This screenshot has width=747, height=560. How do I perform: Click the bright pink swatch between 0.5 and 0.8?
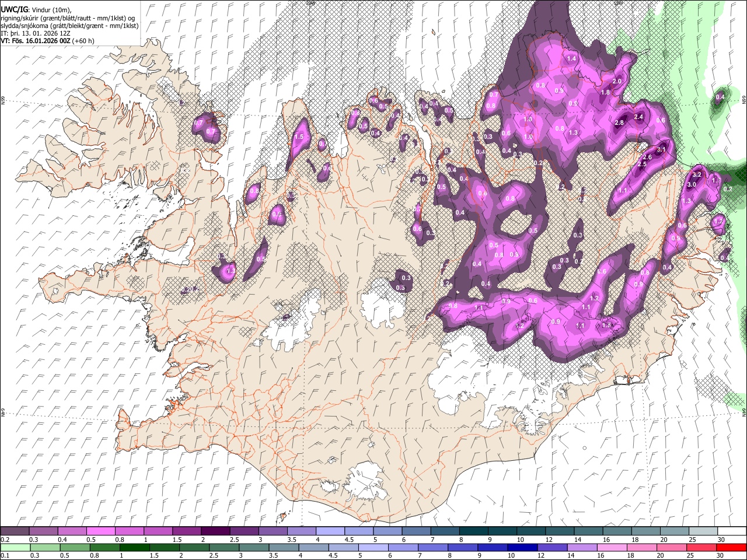100,531
